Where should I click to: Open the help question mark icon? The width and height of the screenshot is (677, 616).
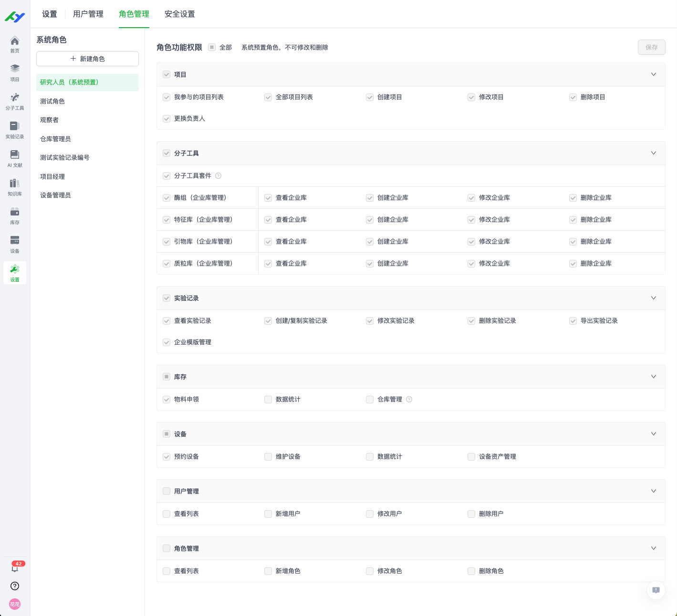point(15,586)
